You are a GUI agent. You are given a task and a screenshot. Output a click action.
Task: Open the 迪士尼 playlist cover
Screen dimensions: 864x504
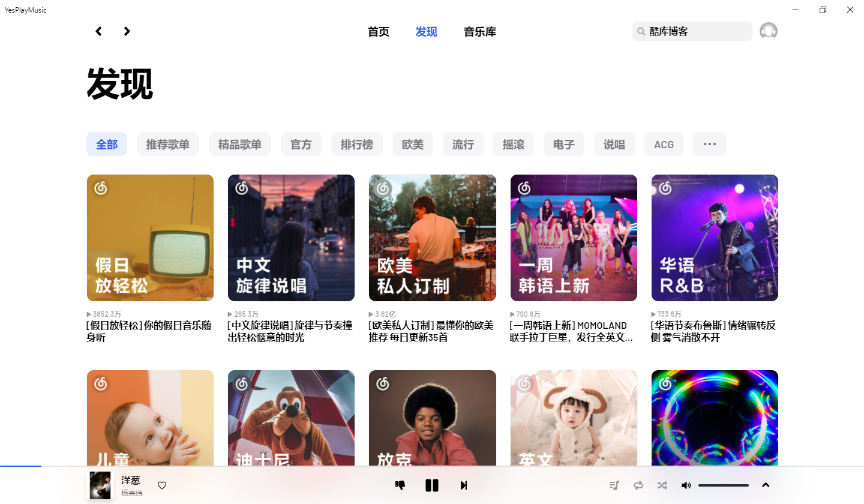tap(291, 418)
